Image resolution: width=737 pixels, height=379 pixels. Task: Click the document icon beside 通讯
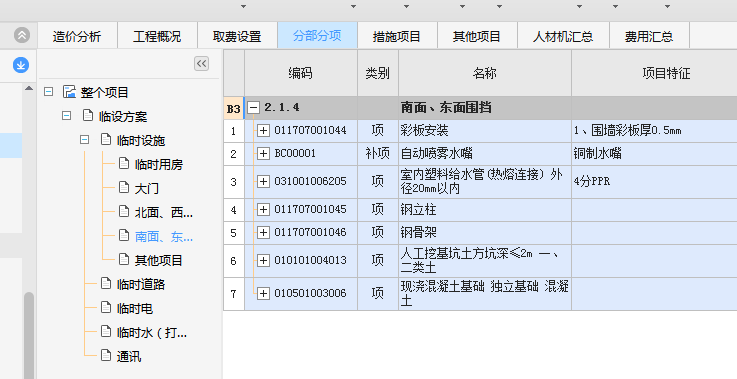(x=106, y=355)
